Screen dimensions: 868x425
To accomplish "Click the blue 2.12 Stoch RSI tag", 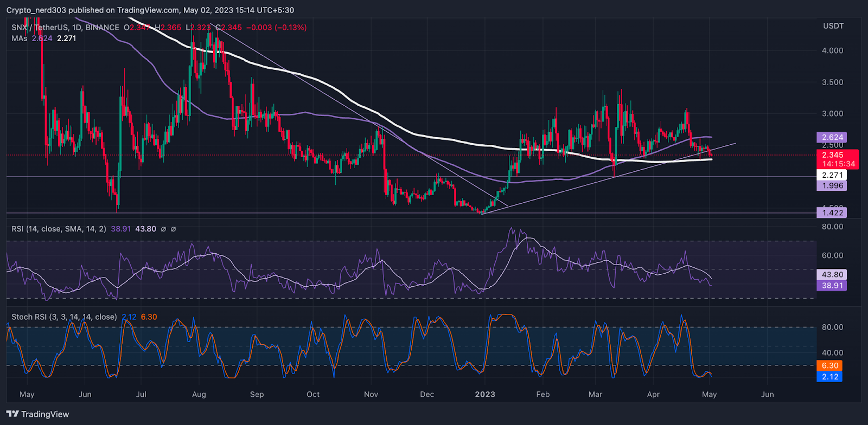I will coord(830,377).
